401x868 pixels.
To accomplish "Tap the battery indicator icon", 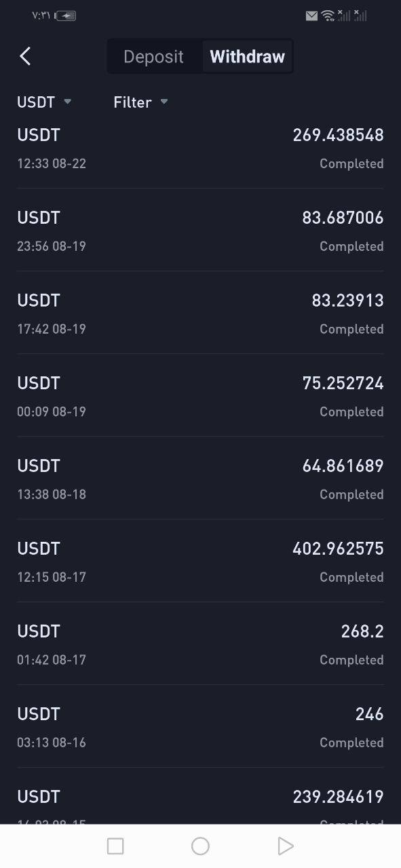I will [x=66, y=16].
